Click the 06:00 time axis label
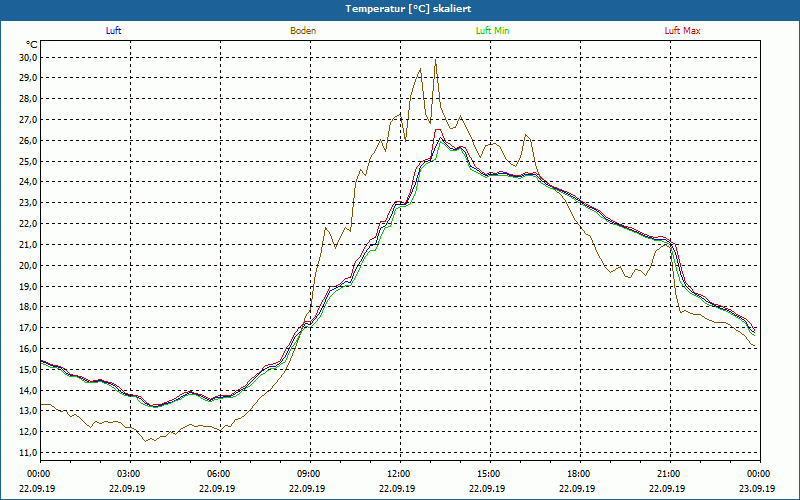Screen dimensions: 800x500 220,474
